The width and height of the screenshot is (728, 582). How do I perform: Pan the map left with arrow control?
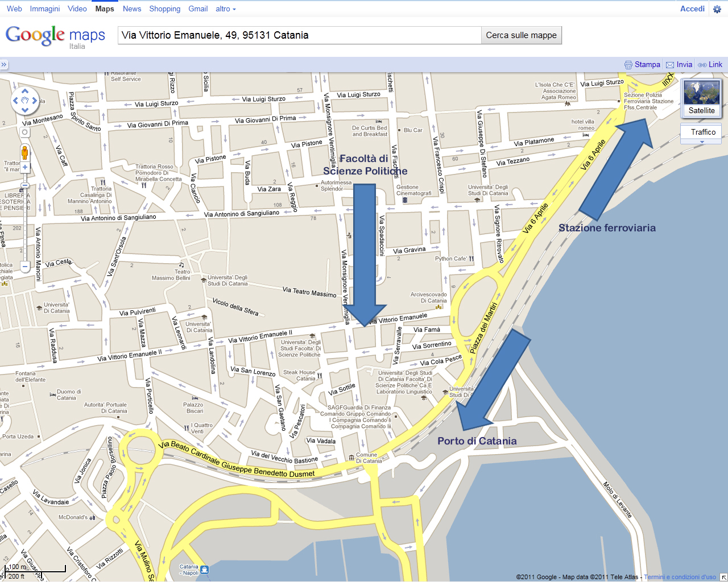pos(15,101)
